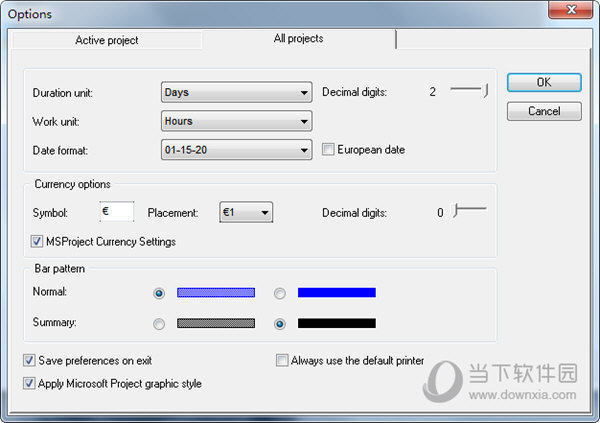Click the Bar pattern group label
The height and width of the screenshot is (423, 600).
point(60,269)
